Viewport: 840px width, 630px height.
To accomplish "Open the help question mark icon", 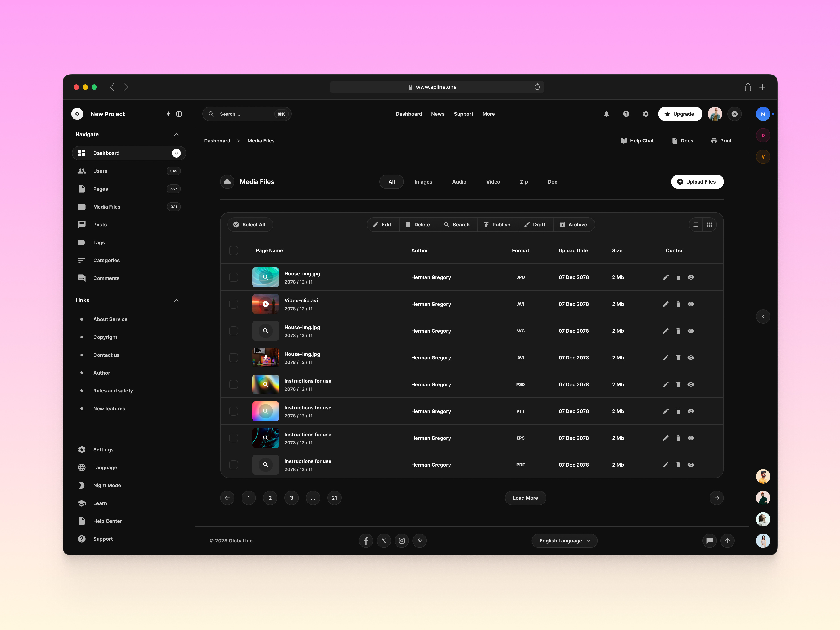I will 626,114.
